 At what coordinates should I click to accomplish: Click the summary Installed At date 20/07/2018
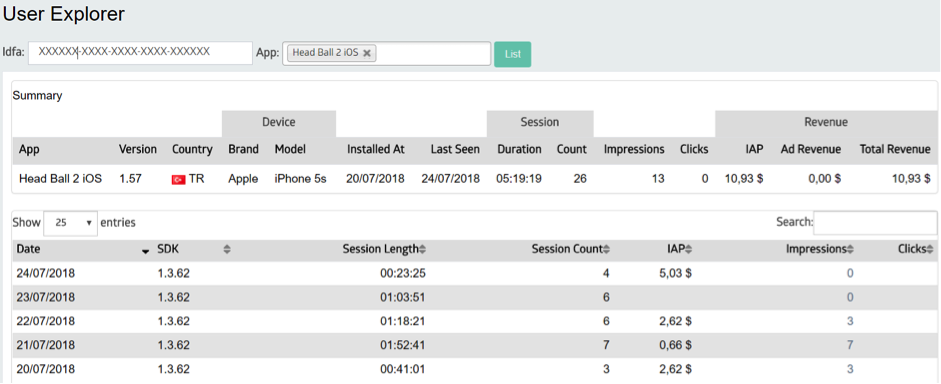[375, 179]
